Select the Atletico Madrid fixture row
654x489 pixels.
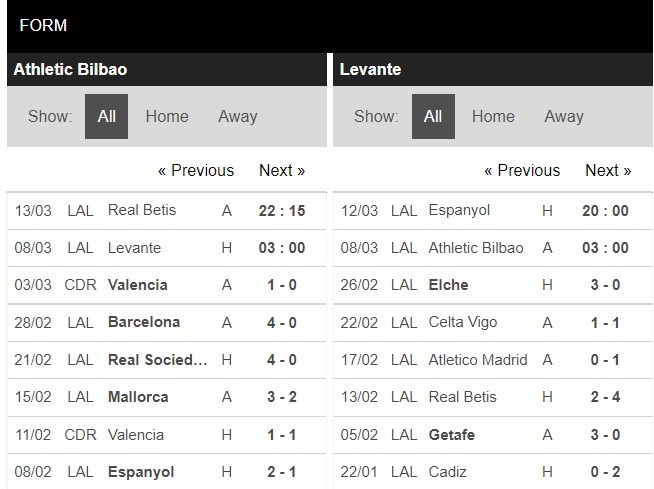(478, 360)
